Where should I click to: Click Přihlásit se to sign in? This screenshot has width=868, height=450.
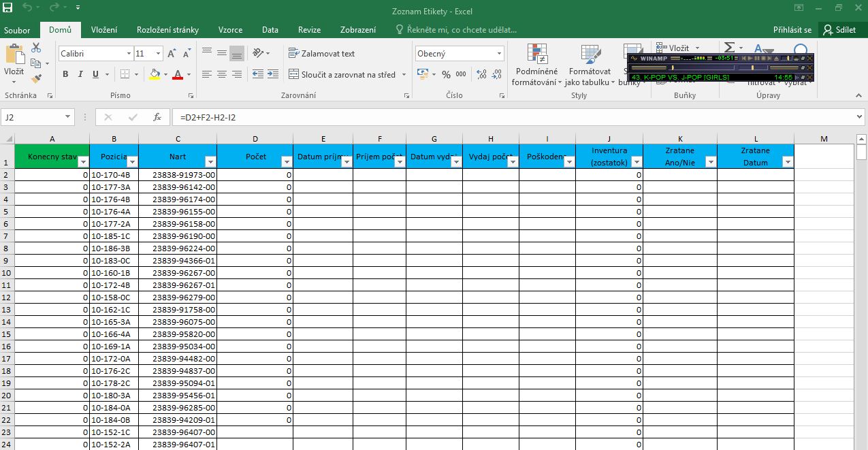[x=792, y=30]
